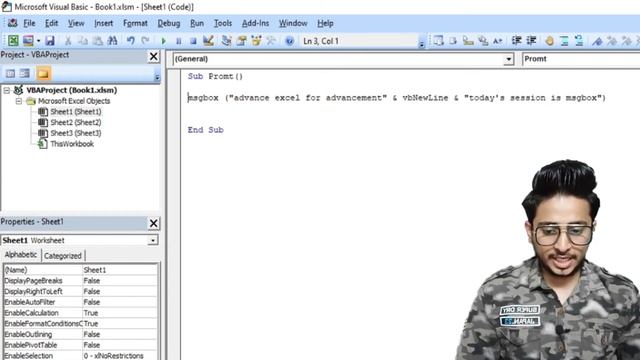Open the Project Explorer toolbar icon
The image size is (640, 360).
(227, 40)
